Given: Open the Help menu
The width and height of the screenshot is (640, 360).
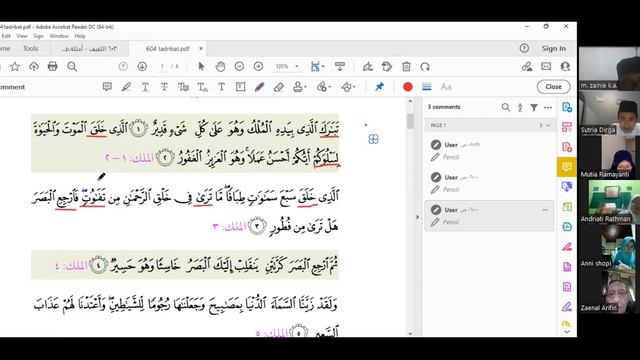Looking at the screenshot, I should (80, 36).
